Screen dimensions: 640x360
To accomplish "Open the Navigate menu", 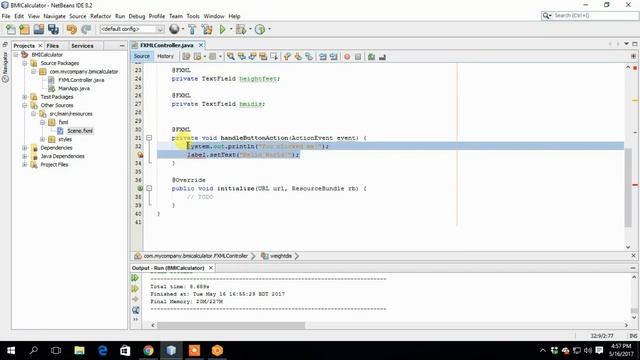I will tap(54, 16).
